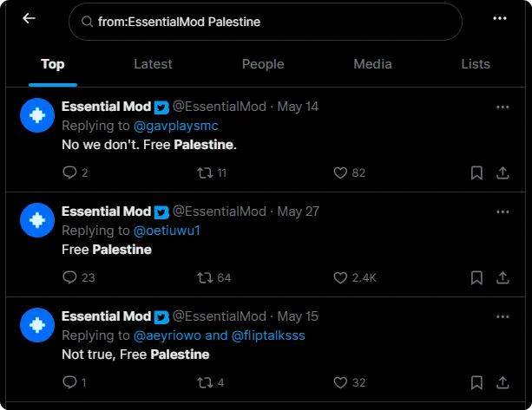Viewport: 532px width, 410px height.
Task: Open the @oetiuwu1 profile link
Action: 167,231
